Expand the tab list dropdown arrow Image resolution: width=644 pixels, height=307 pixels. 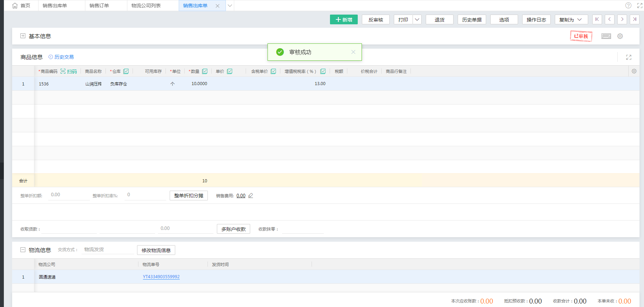click(230, 6)
